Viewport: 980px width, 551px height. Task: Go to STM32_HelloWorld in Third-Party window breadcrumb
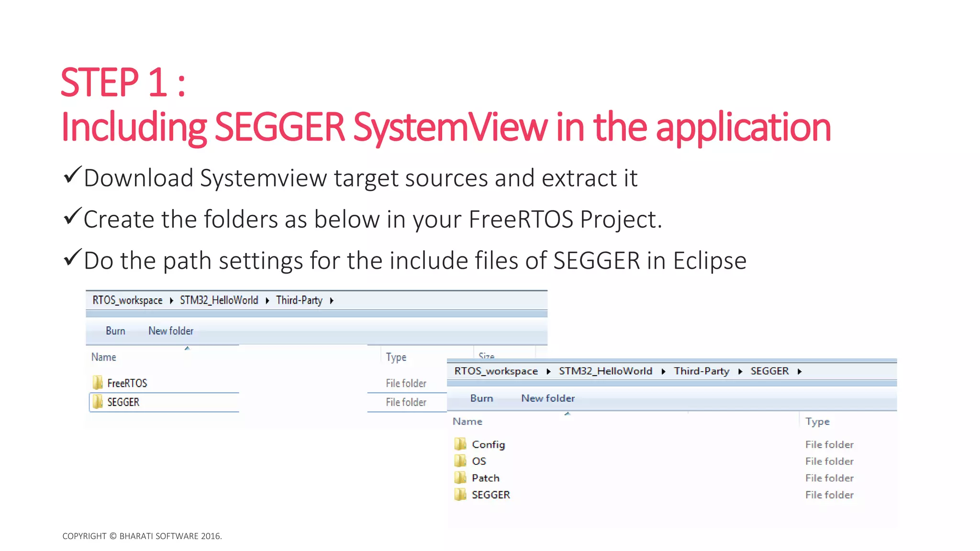[219, 300]
